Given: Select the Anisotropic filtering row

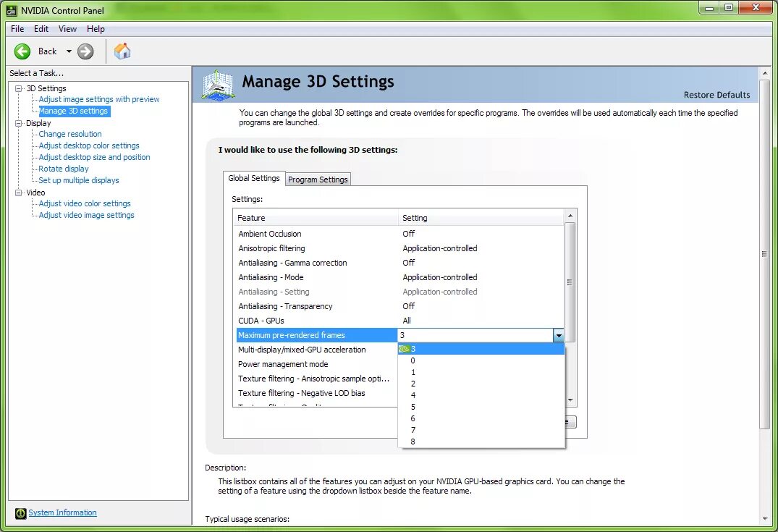Looking at the screenshot, I should pos(399,248).
